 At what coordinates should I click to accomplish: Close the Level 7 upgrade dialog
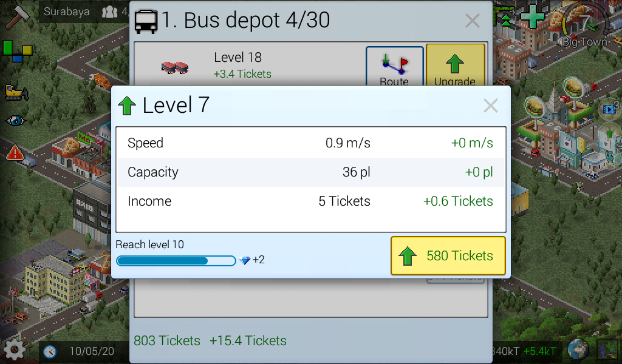click(x=491, y=106)
